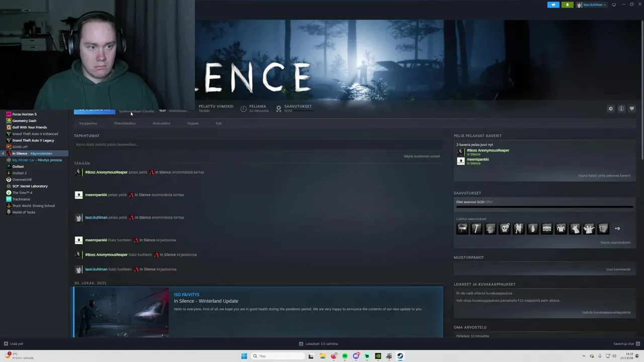Click the skull with padlock achievement icon
Image resolution: width=644 pixels, height=362 pixels.
click(505, 229)
